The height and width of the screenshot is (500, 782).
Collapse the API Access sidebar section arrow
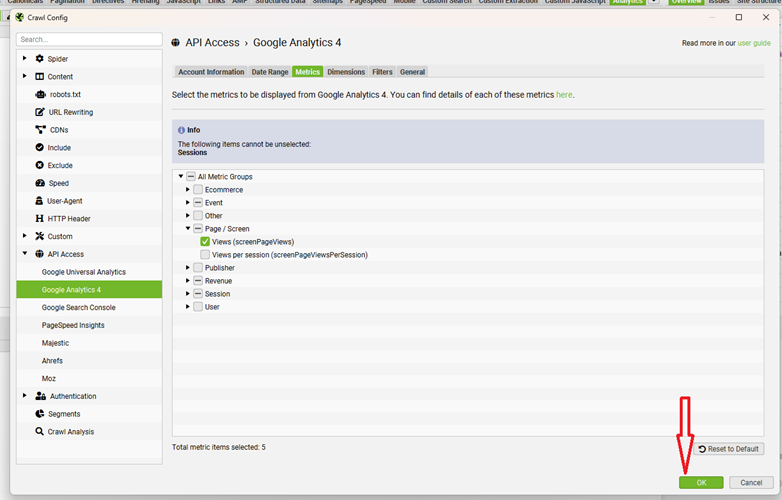tap(25, 254)
